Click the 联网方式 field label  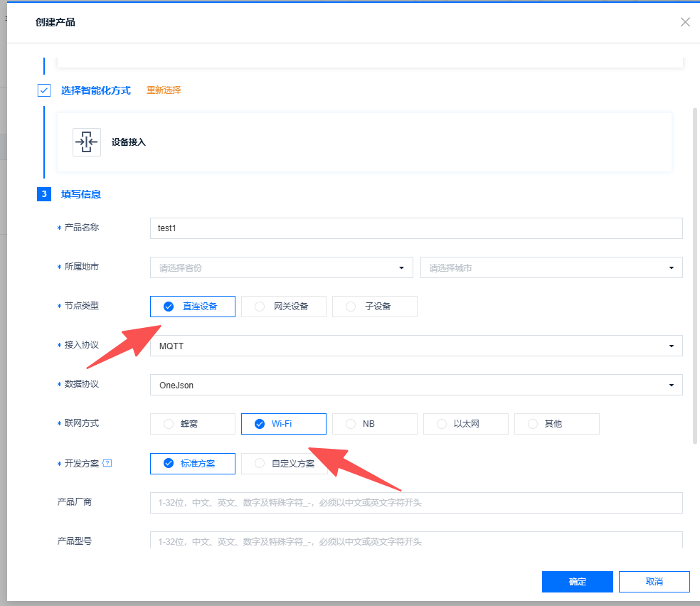tap(81, 423)
